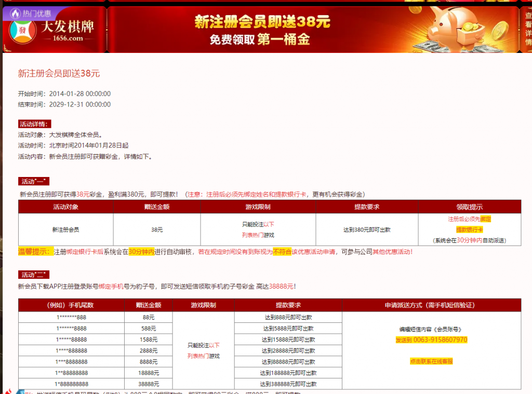This screenshot has width=532, height=394.
Task: Click the 1*****88888 phone row cell
Action: click(x=71, y=339)
